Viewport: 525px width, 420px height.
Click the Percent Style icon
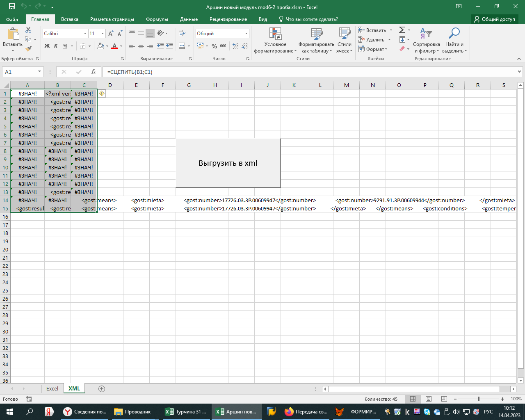point(214,46)
